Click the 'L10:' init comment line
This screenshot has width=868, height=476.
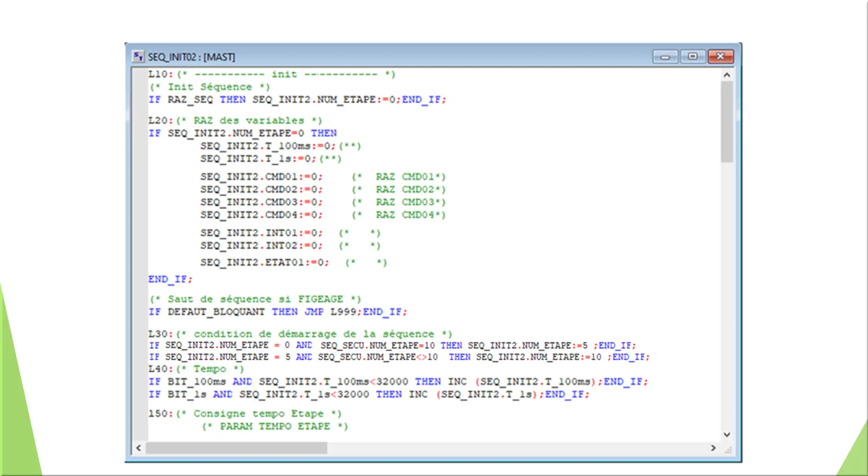click(x=272, y=74)
